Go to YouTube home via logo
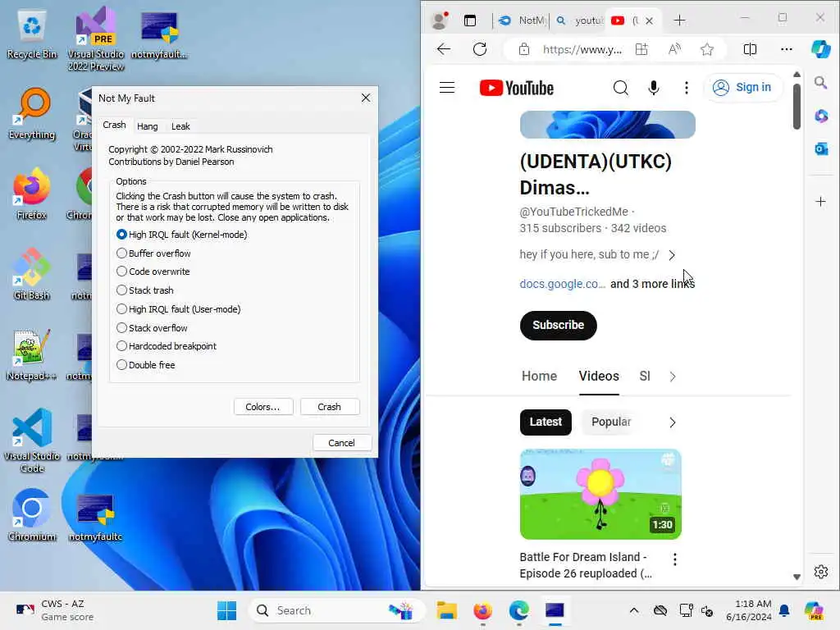This screenshot has height=630, width=840. (x=517, y=88)
